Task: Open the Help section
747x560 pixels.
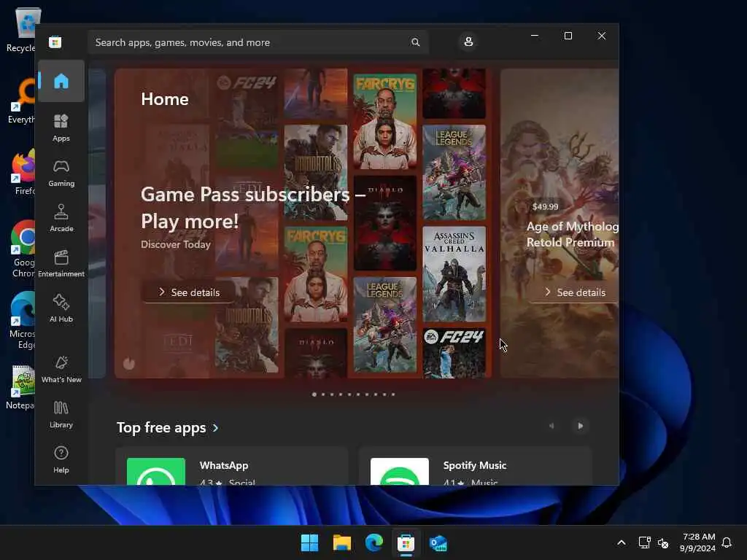Action: pyautogui.click(x=61, y=459)
